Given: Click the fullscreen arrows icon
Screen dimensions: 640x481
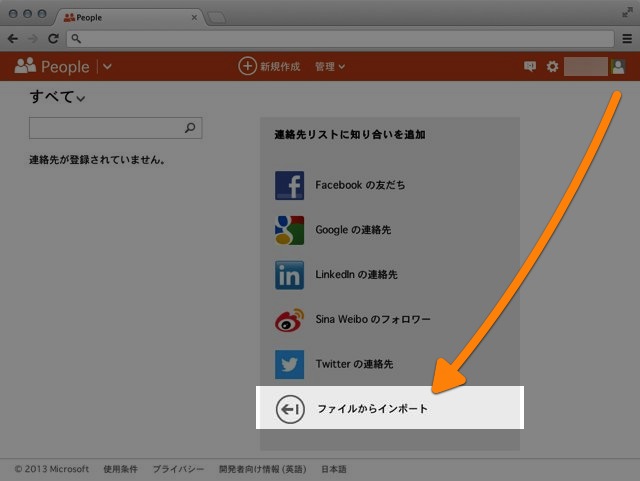Looking at the screenshot, I should click(627, 13).
